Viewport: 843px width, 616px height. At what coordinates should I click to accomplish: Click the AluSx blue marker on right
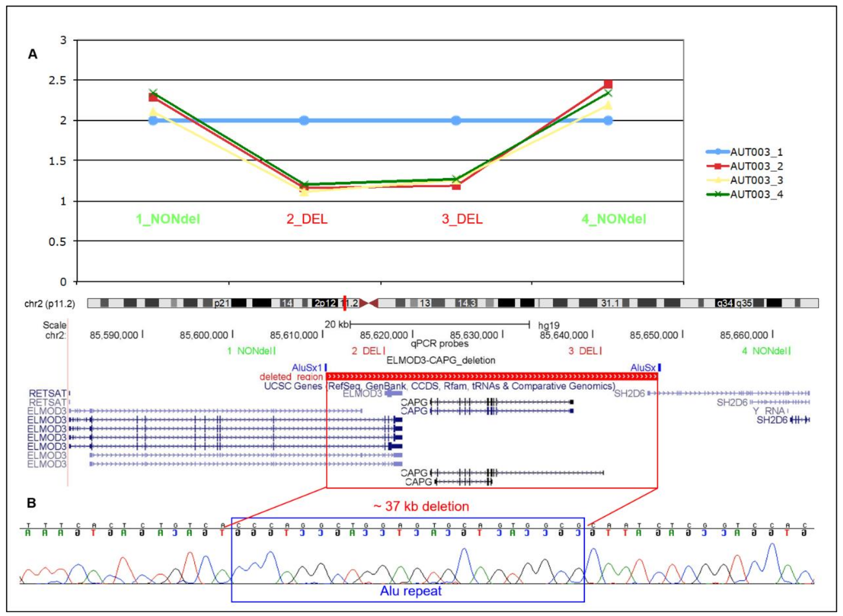659,368
